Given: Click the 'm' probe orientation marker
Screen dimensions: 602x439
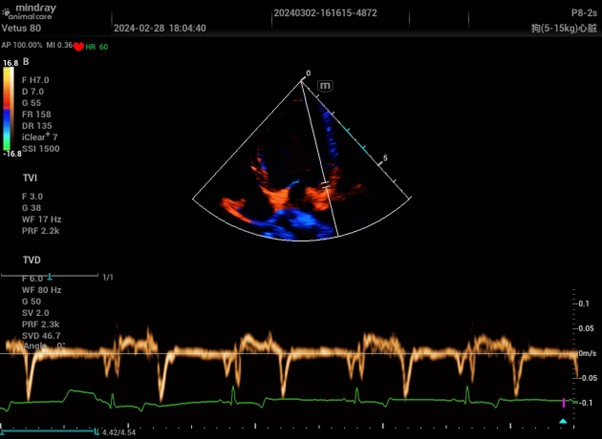Looking at the screenshot, I should point(324,87).
